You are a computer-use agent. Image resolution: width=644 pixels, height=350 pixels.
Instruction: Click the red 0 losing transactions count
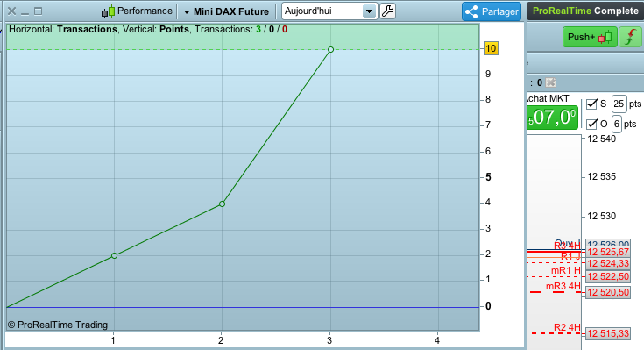click(285, 30)
